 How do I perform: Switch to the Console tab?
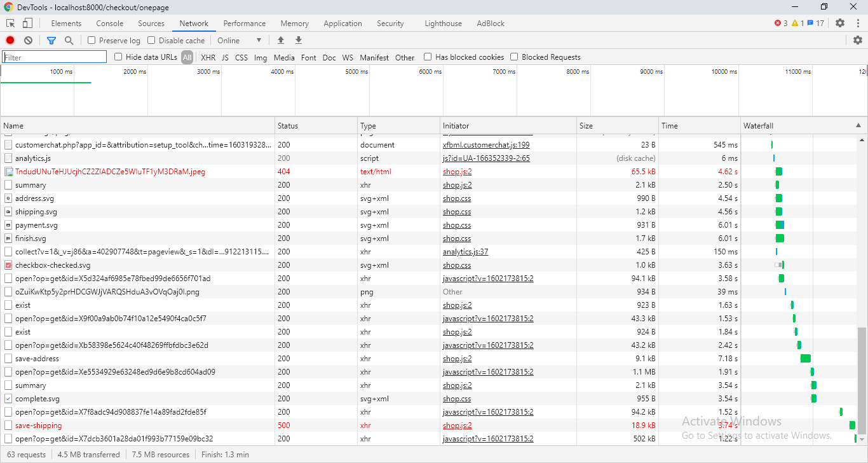point(110,24)
